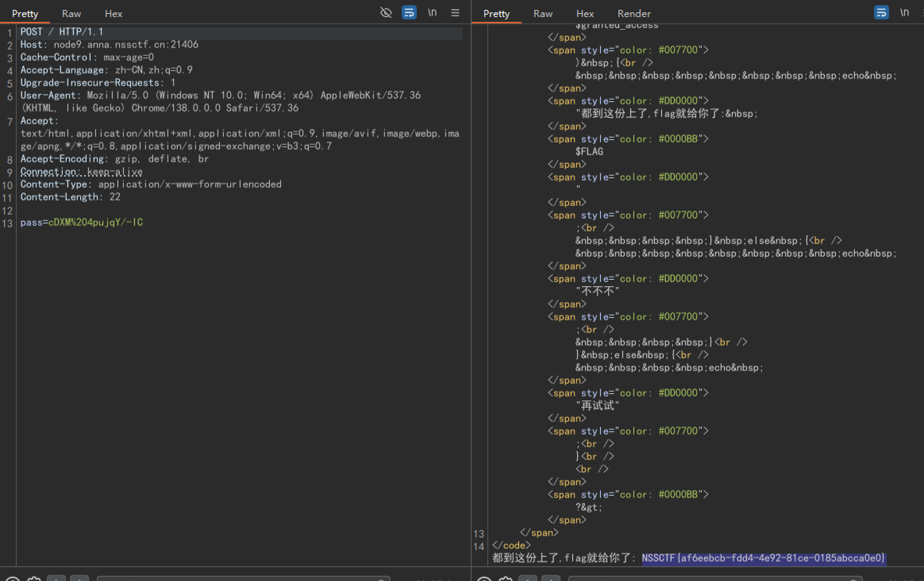The image size is (924, 581).
Task: Toggle word wrap icon in request panel
Action: tap(409, 13)
